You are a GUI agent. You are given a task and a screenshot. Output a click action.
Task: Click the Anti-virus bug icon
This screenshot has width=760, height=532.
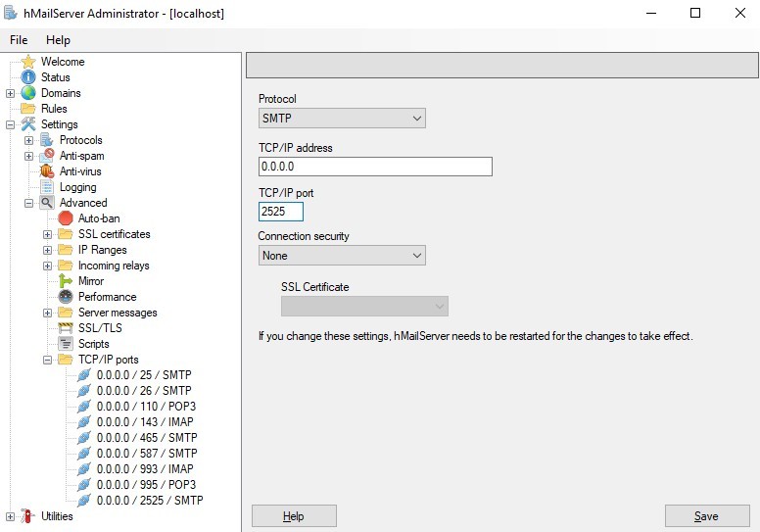(47, 171)
